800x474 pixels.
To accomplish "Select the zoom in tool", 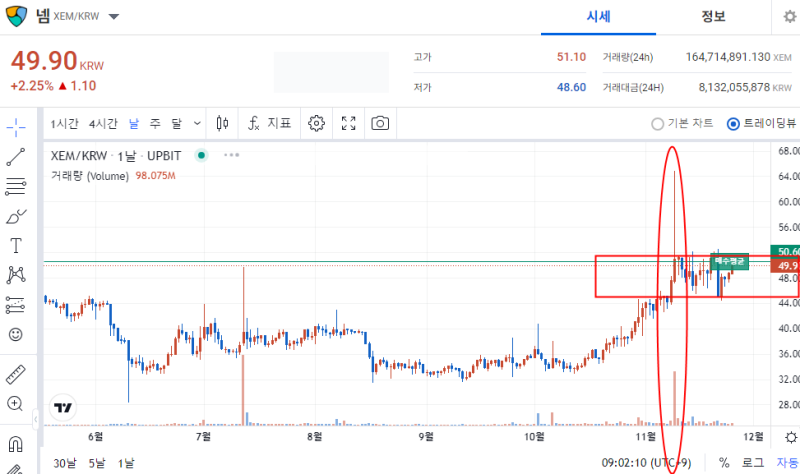I will 15,404.
